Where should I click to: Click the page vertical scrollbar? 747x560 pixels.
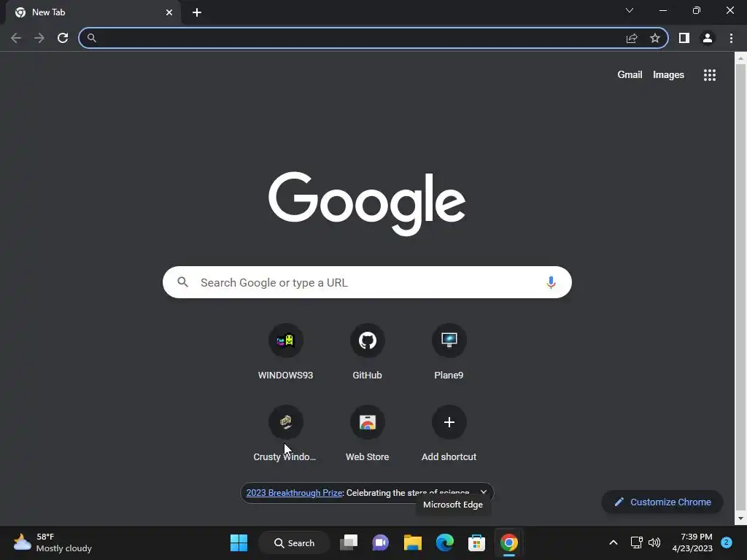[741, 288]
